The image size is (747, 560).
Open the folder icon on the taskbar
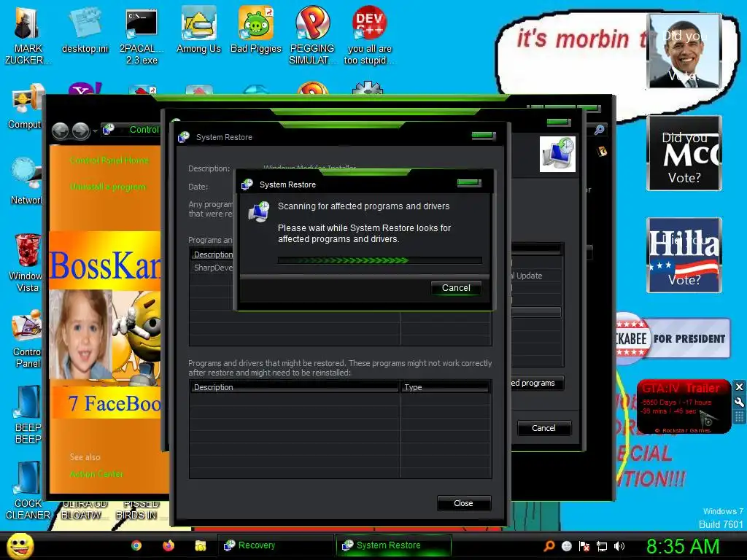tap(200, 545)
